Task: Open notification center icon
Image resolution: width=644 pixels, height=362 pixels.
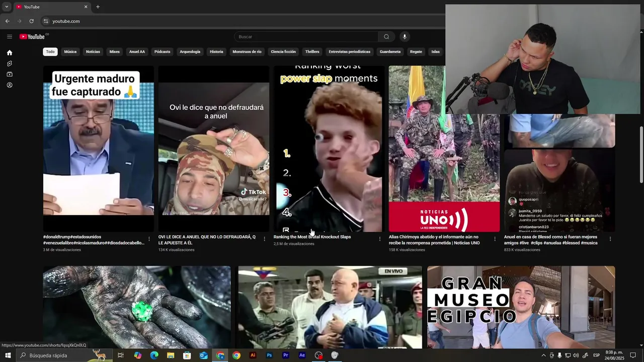Action: coord(633,355)
